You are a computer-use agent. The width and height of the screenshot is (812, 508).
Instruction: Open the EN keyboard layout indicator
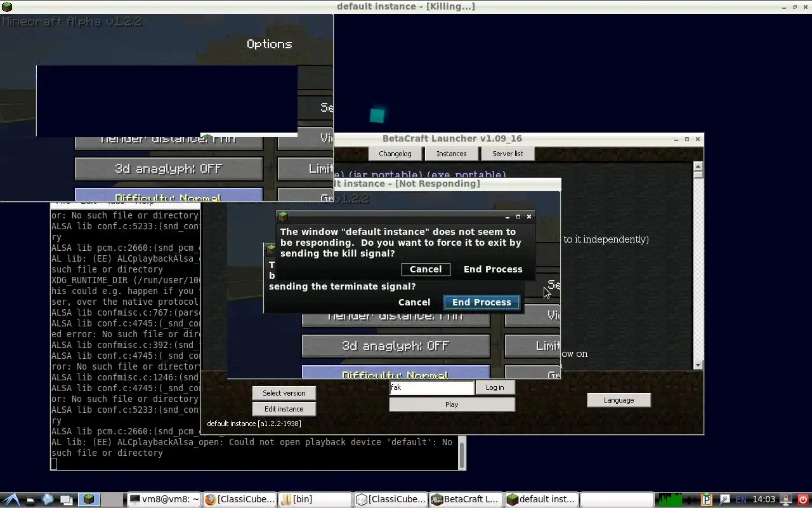tap(740, 500)
